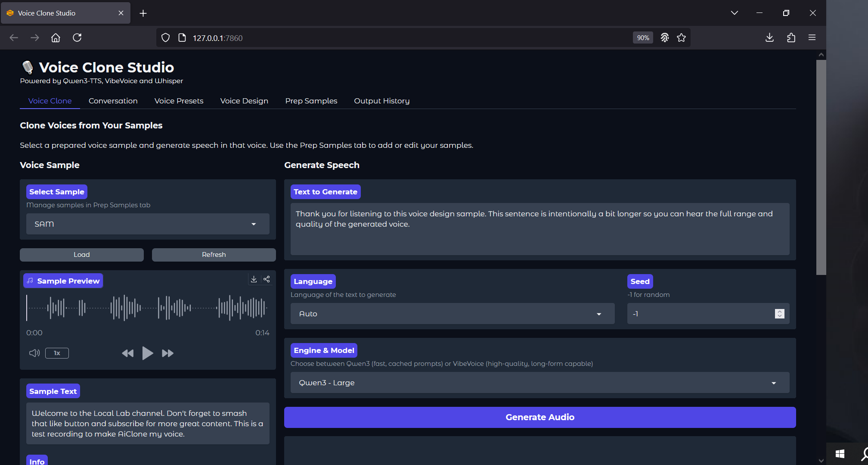868x465 pixels.
Task: Expand the Language dropdown set to Auto
Action: coord(453,314)
